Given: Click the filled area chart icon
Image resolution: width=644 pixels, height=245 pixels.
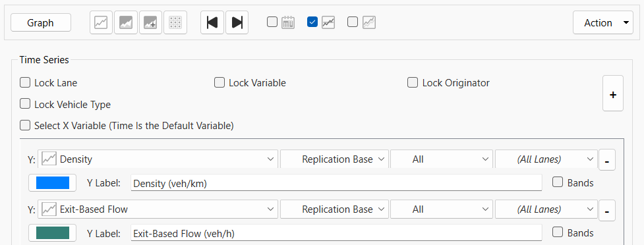Looking at the screenshot, I should pyautogui.click(x=126, y=22).
